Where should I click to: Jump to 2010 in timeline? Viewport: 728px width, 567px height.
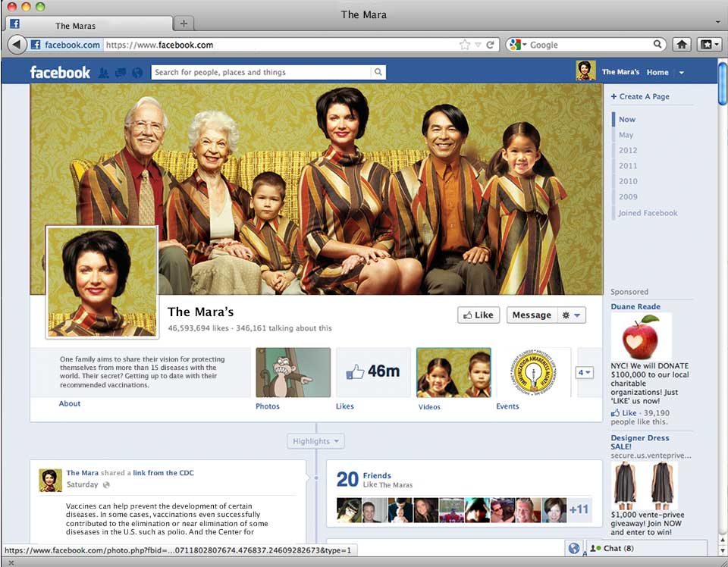(628, 181)
